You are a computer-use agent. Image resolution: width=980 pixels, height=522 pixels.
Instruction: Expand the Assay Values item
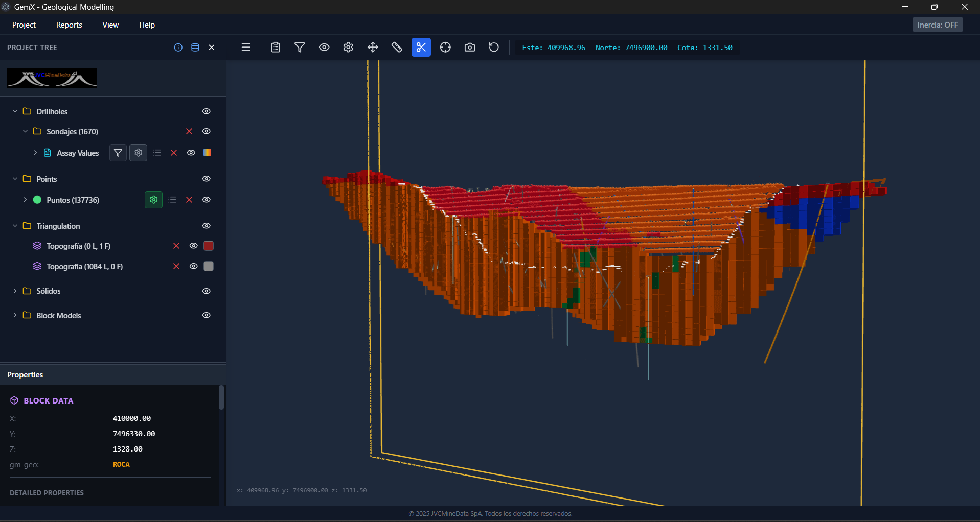pyautogui.click(x=35, y=153)
